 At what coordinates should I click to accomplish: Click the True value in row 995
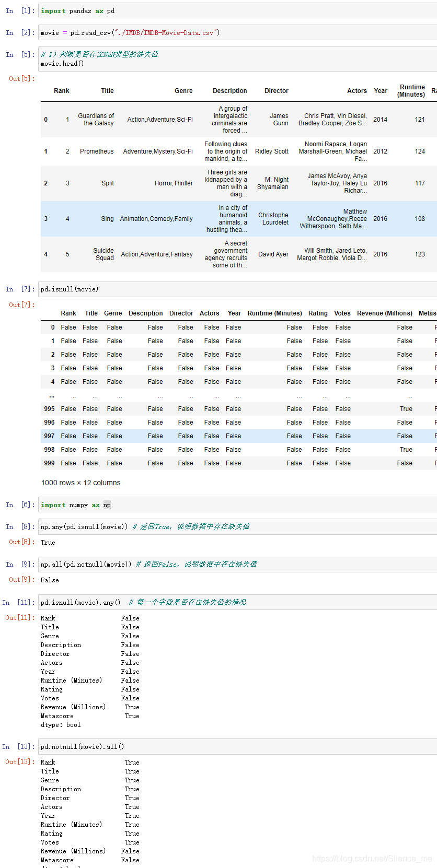(x=406, y=409)
